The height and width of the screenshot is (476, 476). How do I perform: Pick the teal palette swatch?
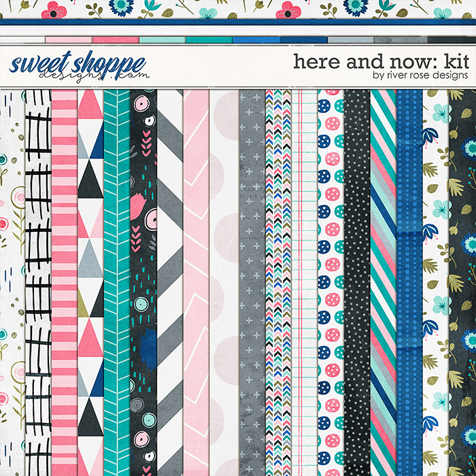click(209, 39)
